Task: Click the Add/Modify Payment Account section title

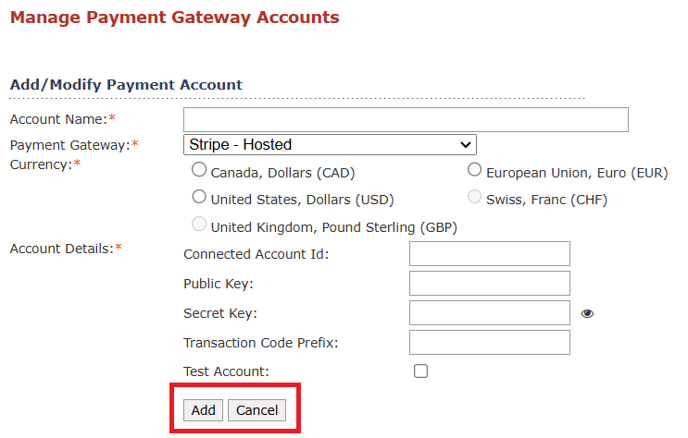Action: [126, 84]
